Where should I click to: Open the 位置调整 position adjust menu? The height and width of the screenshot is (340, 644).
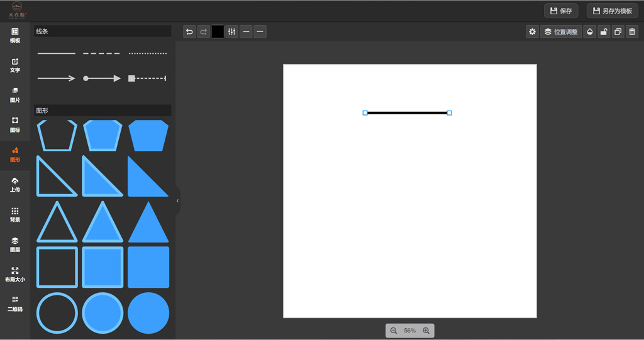(x=561, y=31)
